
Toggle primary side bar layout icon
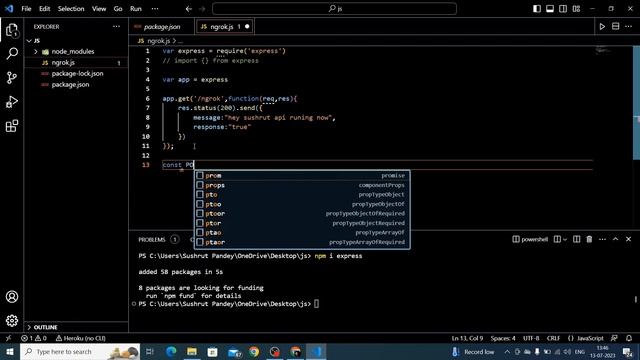pos(537,9)
